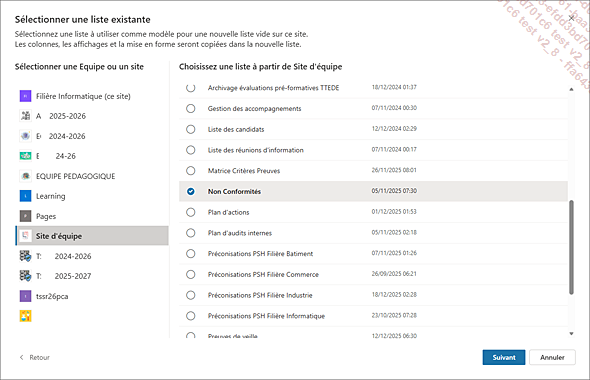Screen dimensions: 590x380
Task: Click Préconisations PSH Filière Informatique list name
Action: coord(266,316)
